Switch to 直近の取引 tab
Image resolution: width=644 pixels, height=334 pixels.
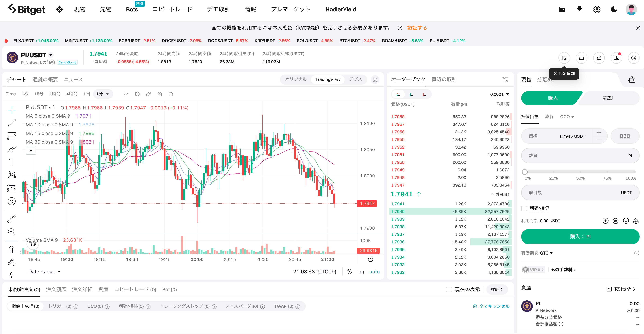tap(444, 79)
